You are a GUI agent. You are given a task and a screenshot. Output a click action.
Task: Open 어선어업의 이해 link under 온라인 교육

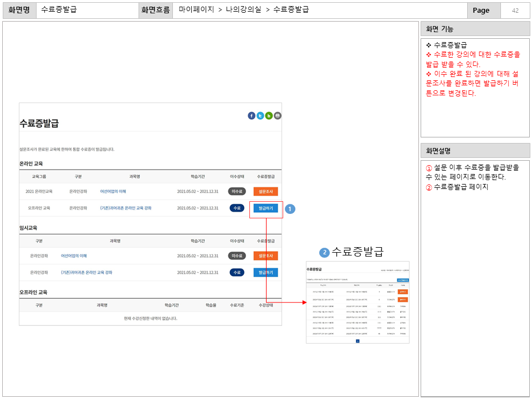click(x=113, y=191)
